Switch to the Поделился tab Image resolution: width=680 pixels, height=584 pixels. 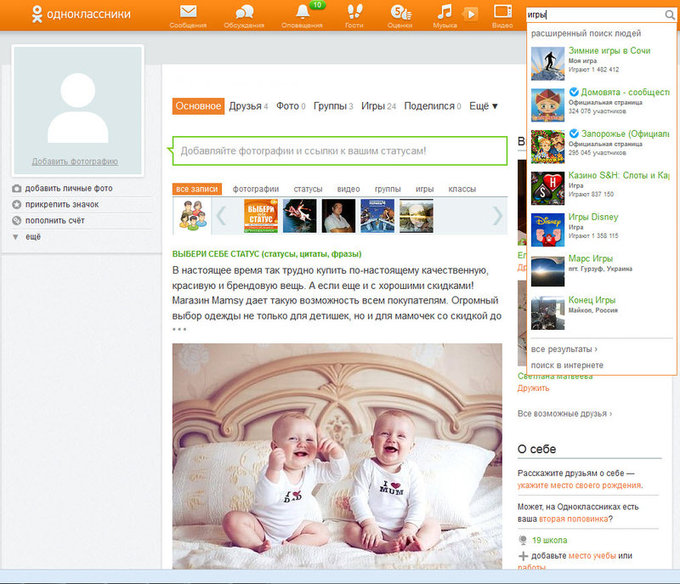tap(432, 106)
